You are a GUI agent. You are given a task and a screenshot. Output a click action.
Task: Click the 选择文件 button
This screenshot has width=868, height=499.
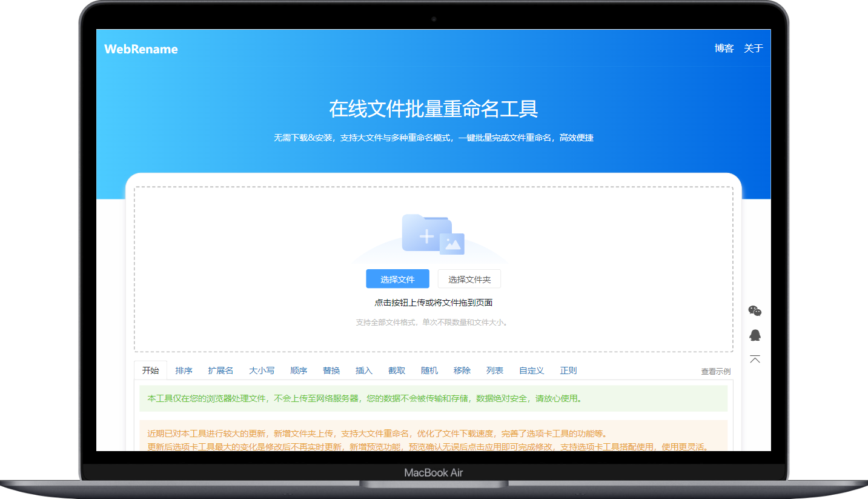397,279
